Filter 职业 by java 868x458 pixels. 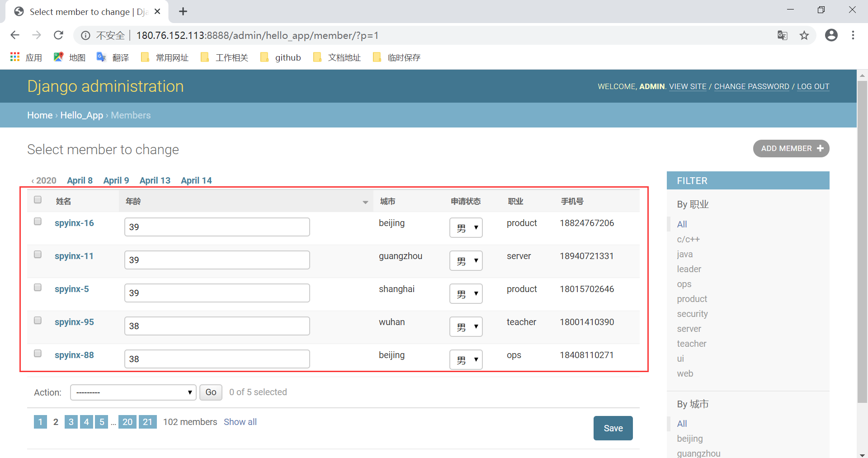684,254
